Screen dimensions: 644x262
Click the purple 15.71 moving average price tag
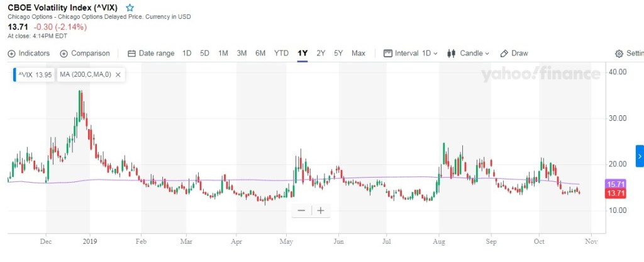pyautogui.click(x=615, y=185)
